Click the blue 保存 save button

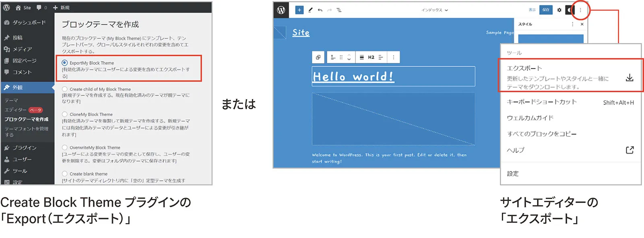546,10
